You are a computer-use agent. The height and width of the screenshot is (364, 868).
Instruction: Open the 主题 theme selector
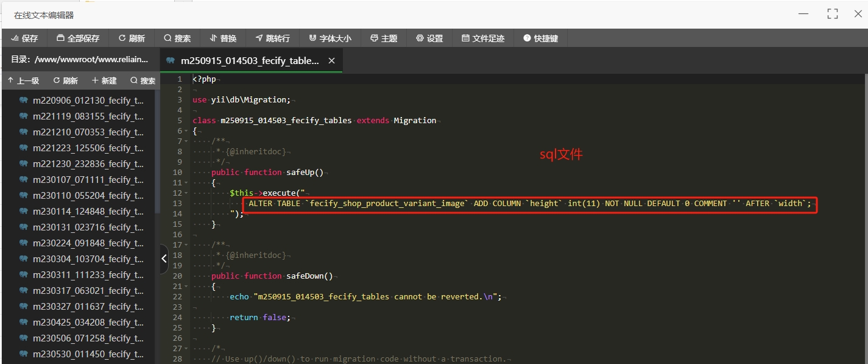pyautogui.click(x=384, y=38)
